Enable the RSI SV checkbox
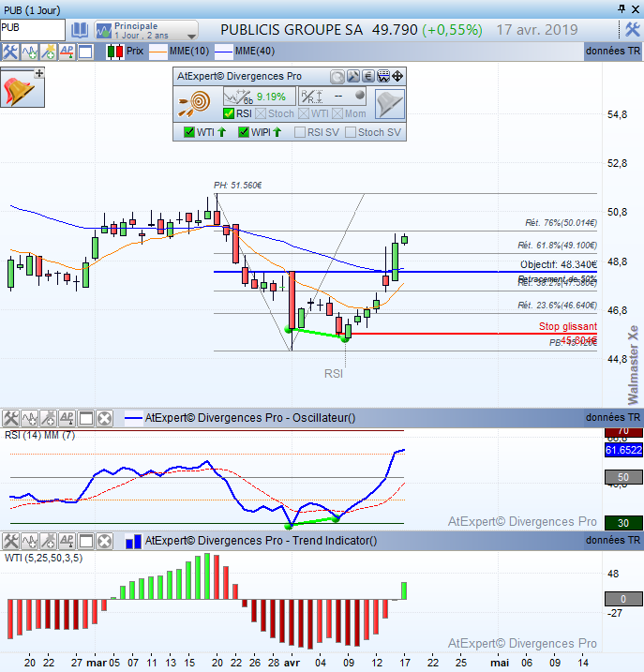Screen dimensions: 644x672 click(x=300, y=132)
